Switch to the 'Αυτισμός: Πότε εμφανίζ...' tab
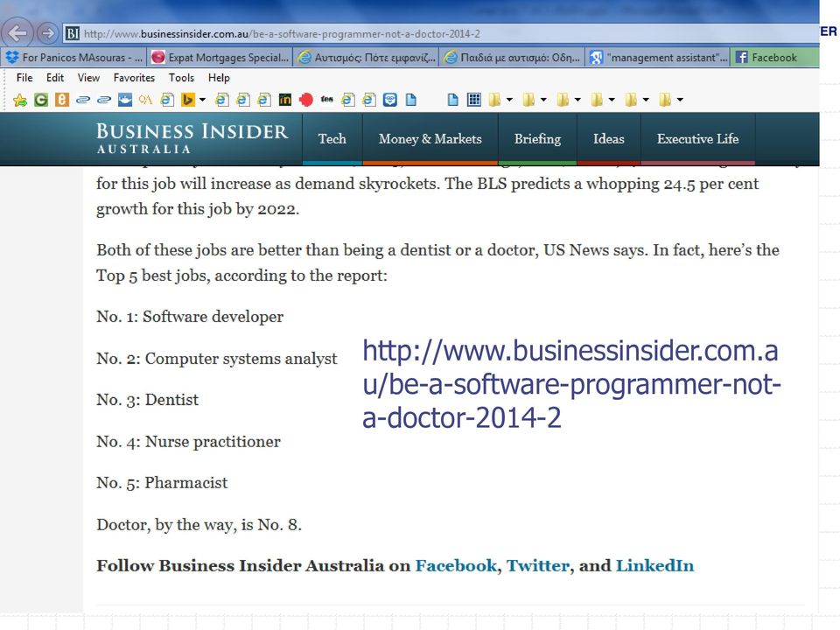Screen dimensions: 840x630 (366, 58)
